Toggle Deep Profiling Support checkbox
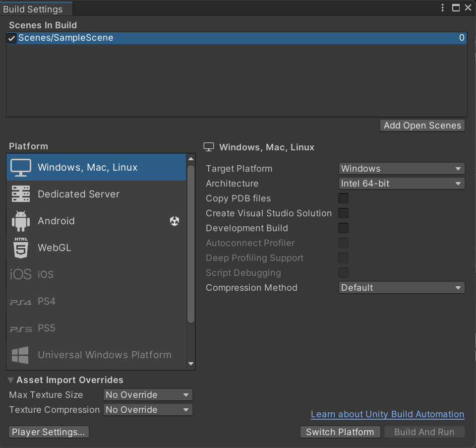 tap(343, 258)
